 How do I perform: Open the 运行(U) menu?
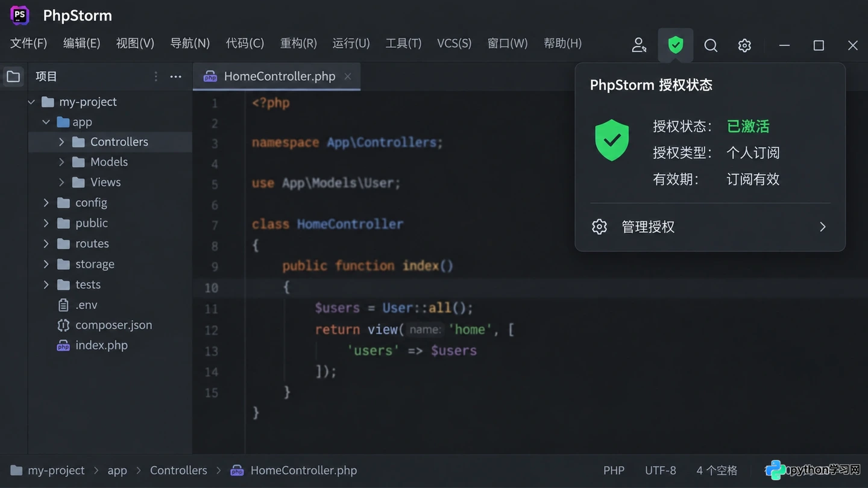point(351,43)
